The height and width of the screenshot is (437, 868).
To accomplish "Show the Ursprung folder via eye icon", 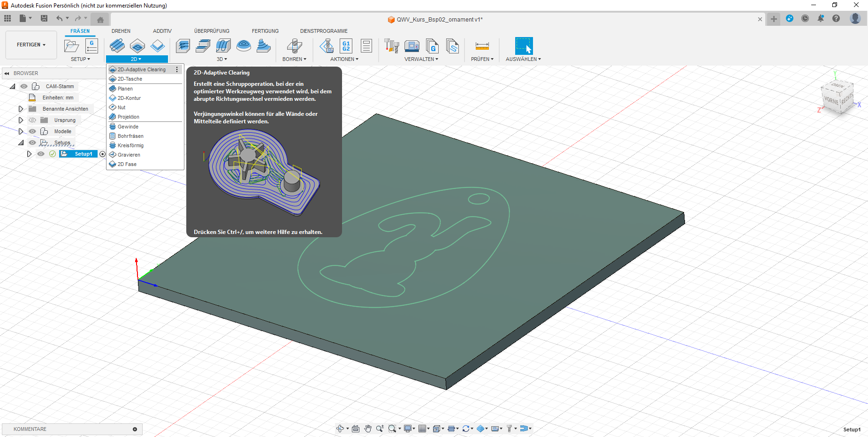I will pos(32,120).
